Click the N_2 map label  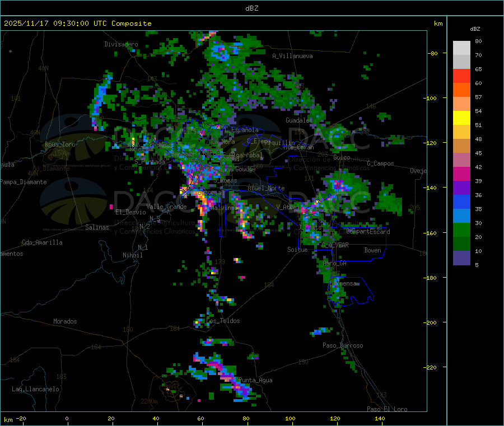click(x=144, y=227)
